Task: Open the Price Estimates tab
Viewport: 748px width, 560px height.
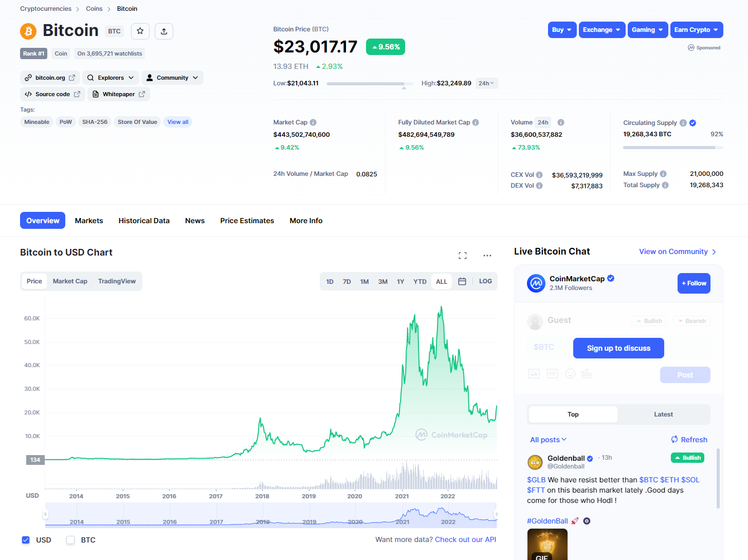Action: click(x=247, y=221)
